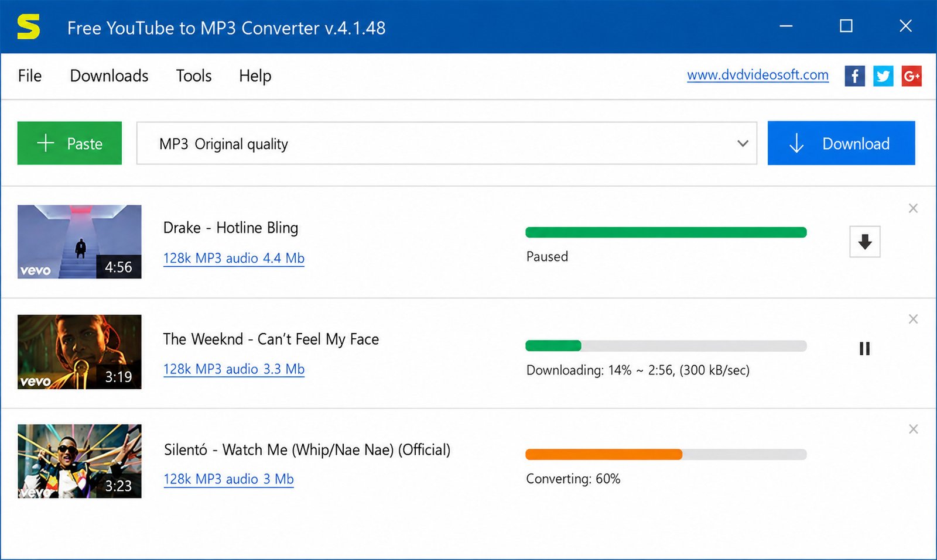The width and height of the screenshot is (937, 560).
Task: Open the File menu
Action: [x=30, y=75]
